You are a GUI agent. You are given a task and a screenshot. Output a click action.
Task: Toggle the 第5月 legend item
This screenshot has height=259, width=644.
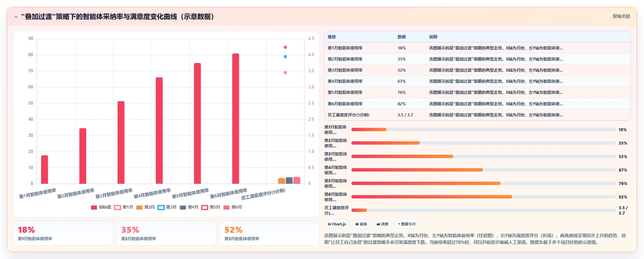211,207
